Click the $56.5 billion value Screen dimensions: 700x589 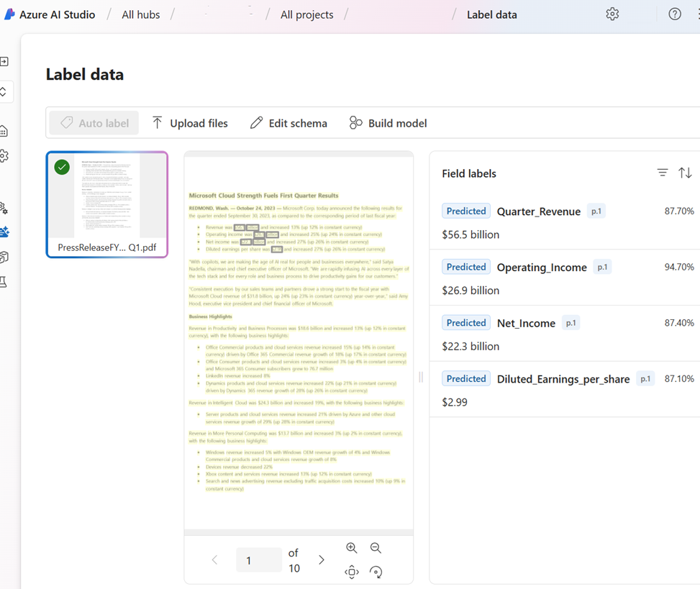click(471, 234)
